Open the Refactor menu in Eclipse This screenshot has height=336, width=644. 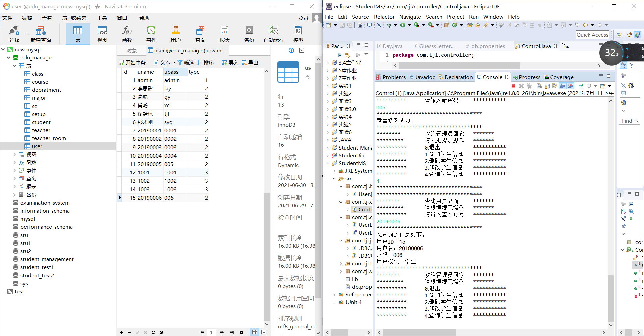tap(384, 17)
